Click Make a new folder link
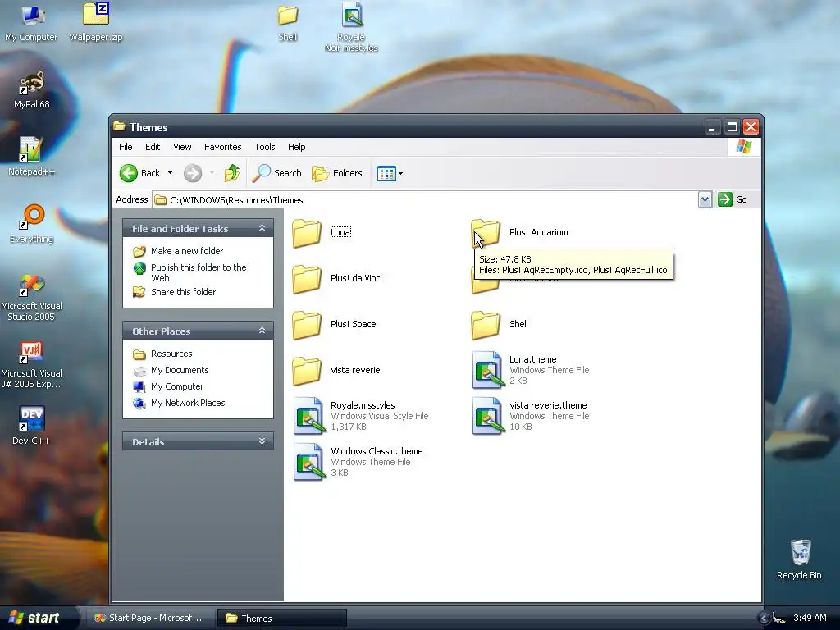The image size is (840, 630). pyautogui.click(x=187, y=251)
